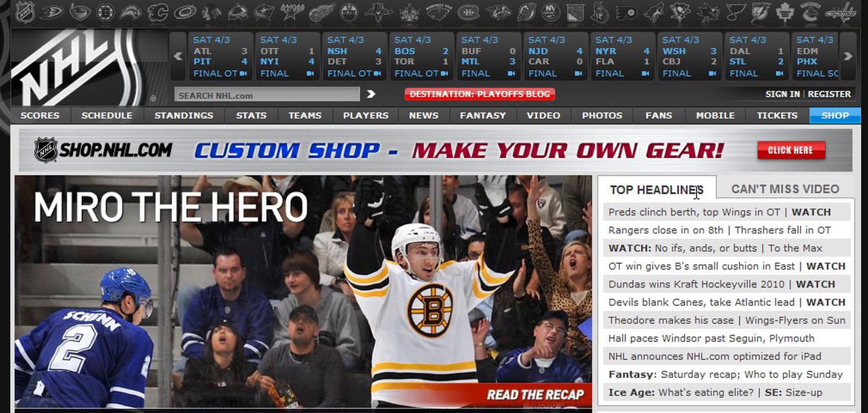Open the San Jose Sharks logo
The width and height of the screenshot is (868, 413).
709,12
